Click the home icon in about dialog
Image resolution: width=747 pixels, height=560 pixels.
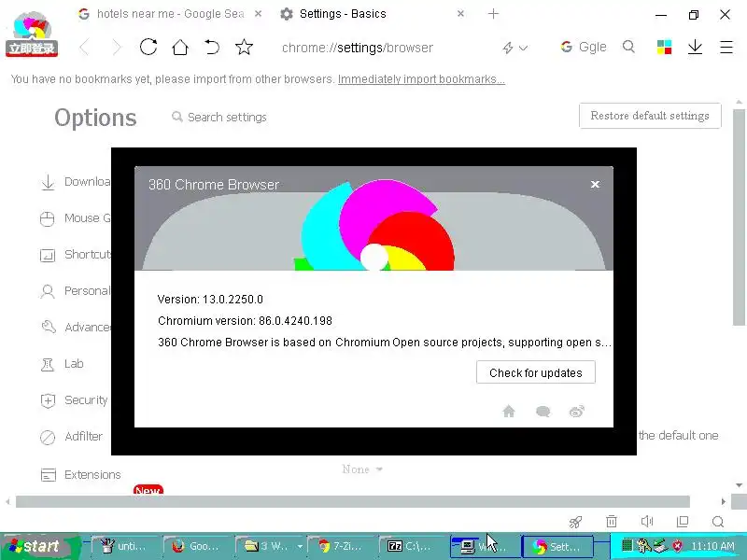[509, 411]
